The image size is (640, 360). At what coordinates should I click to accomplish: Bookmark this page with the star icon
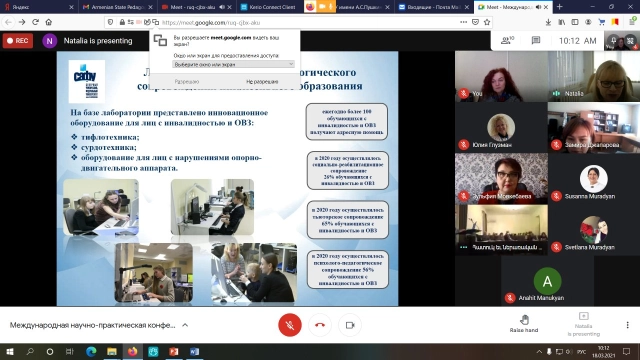click(487, 22)
